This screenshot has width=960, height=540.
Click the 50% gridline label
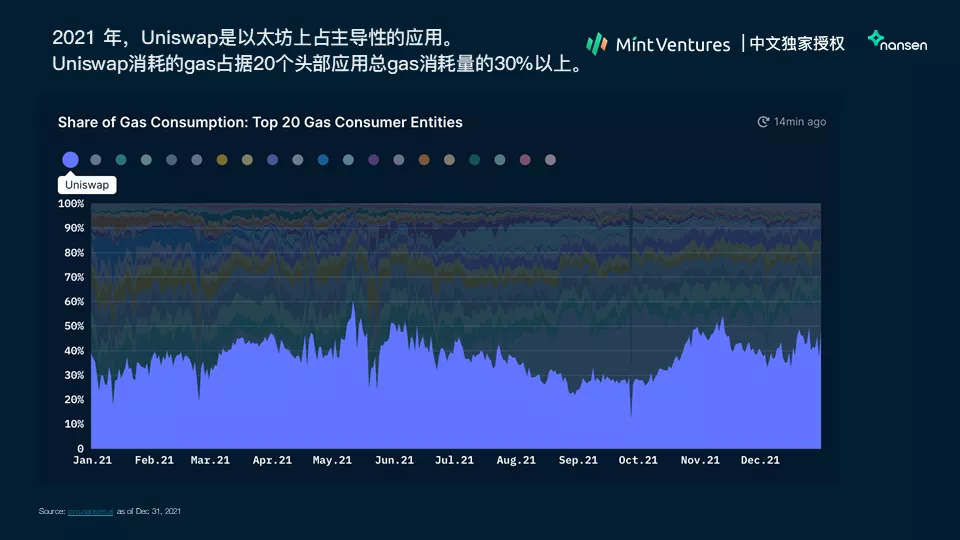pos(74,326)
